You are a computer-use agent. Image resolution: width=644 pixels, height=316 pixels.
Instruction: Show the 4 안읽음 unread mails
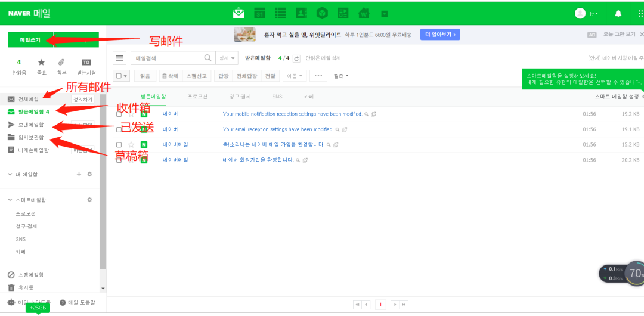(x=19, y=67)
